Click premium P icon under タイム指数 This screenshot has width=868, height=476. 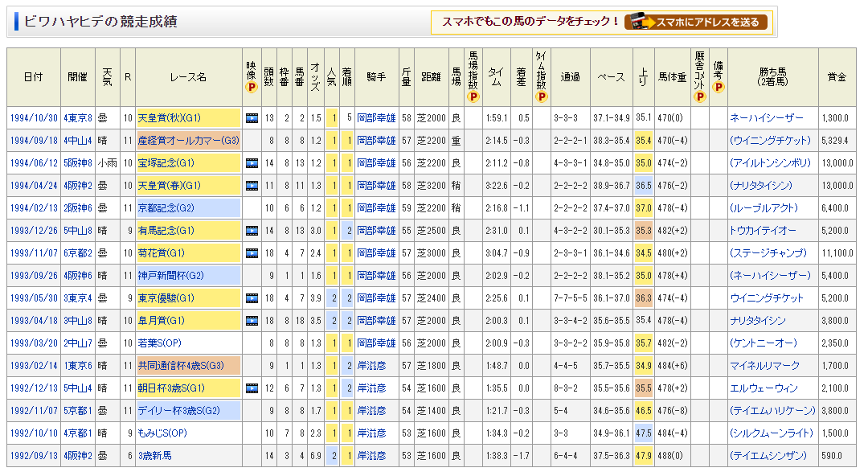pos(542,97)
